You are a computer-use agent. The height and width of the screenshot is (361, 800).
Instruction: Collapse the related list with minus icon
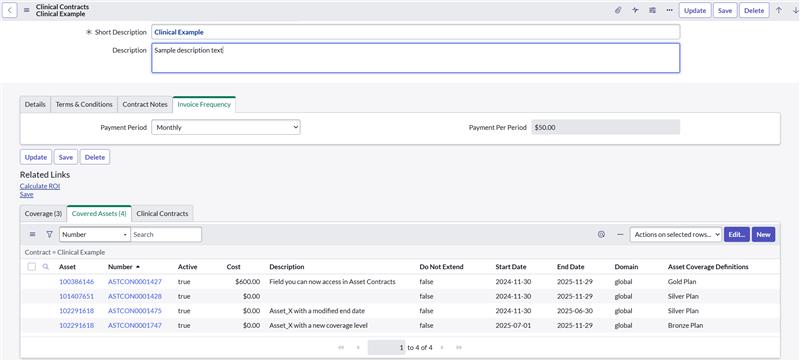(620, 235)
